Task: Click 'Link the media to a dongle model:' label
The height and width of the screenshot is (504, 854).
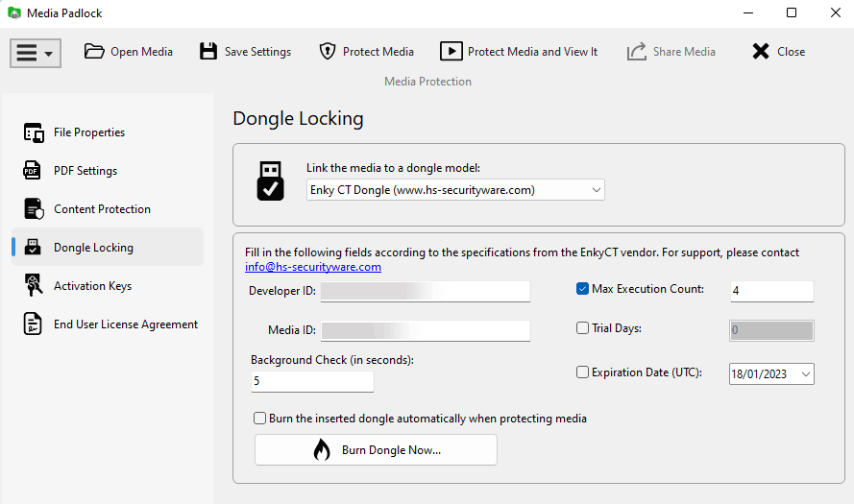Action: [393, 168]
